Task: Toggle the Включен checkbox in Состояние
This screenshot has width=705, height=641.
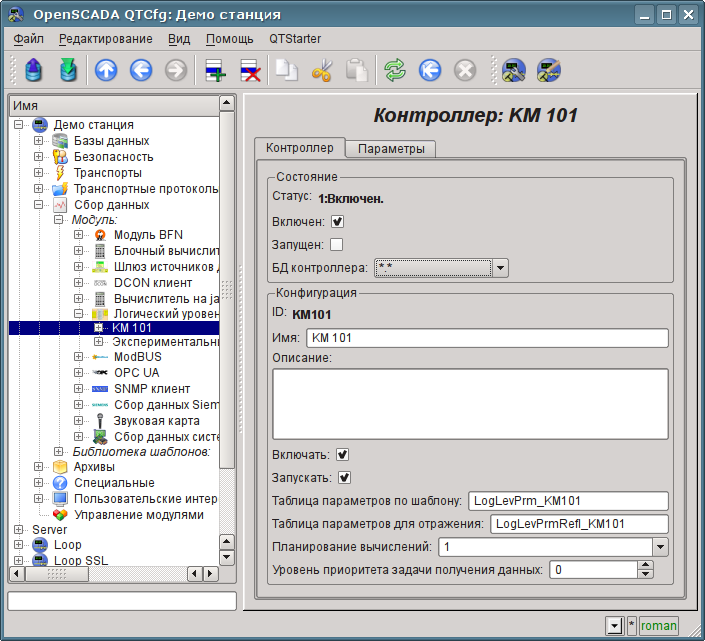Action: coord(337,221)
